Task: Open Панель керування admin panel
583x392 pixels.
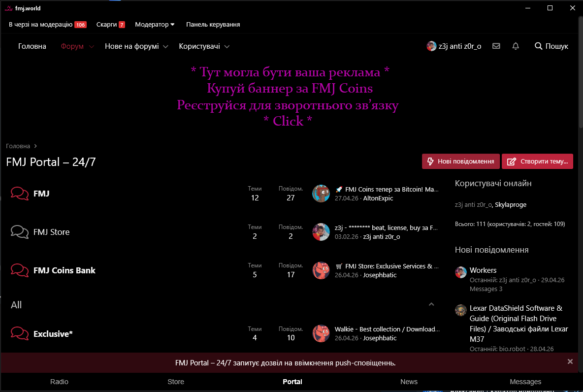Action: [213, 25]
